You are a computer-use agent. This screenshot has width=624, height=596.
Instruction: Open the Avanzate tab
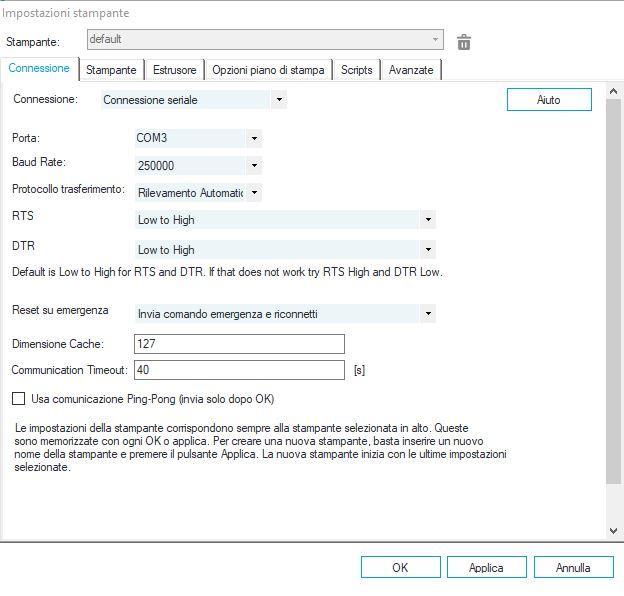point(411,70)
